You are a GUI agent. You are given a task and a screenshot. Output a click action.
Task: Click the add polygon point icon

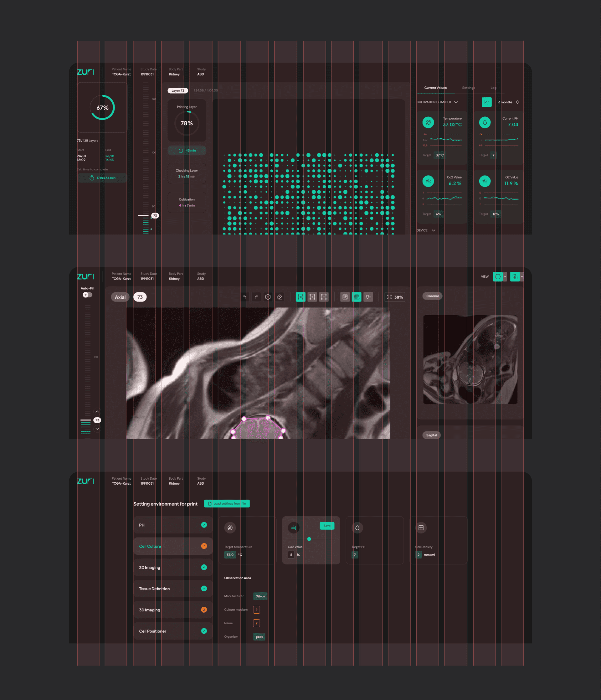[x=268, y=297]
